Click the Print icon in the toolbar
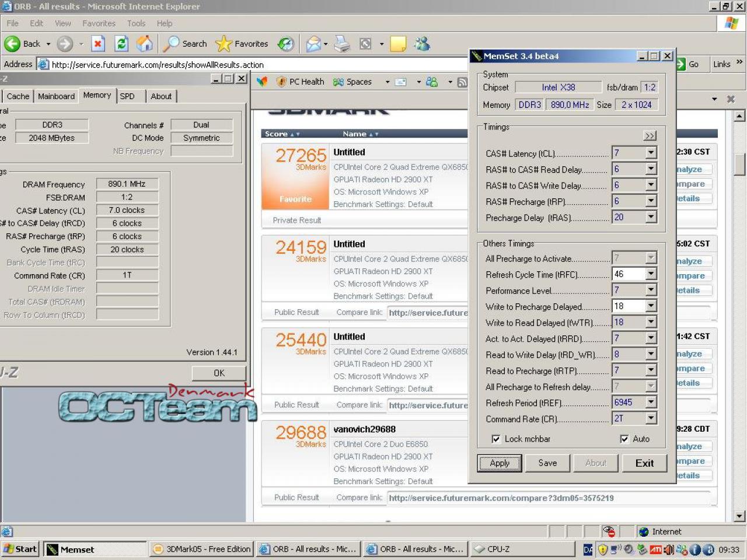Screen dimensions: 747x560 click(342, 44)
